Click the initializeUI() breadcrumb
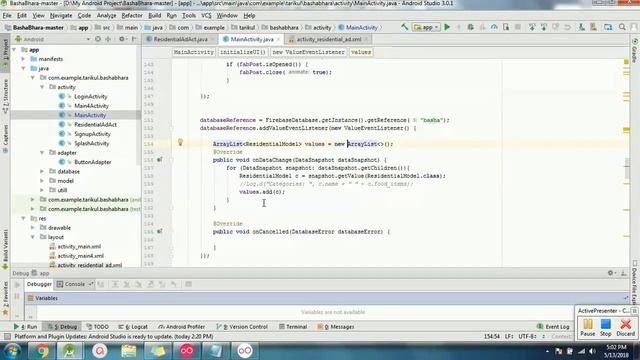The width and height of the screenshot is (640, 360). point(242,52)
